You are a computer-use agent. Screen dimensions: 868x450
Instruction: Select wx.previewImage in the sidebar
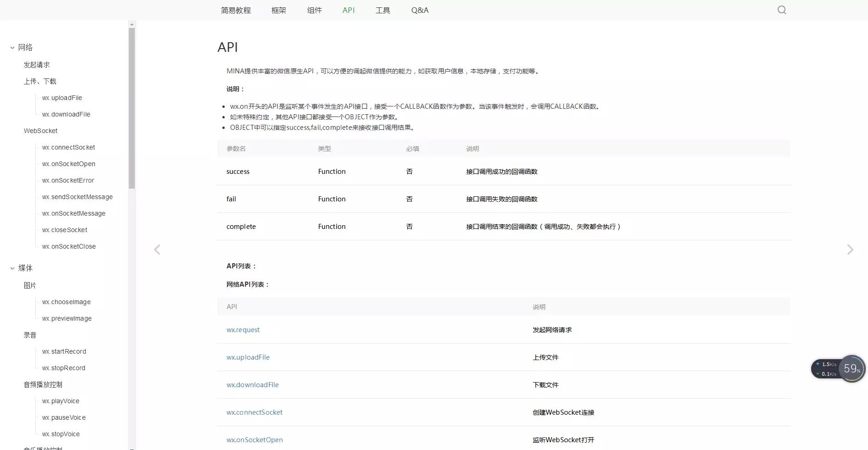[66, 318]
